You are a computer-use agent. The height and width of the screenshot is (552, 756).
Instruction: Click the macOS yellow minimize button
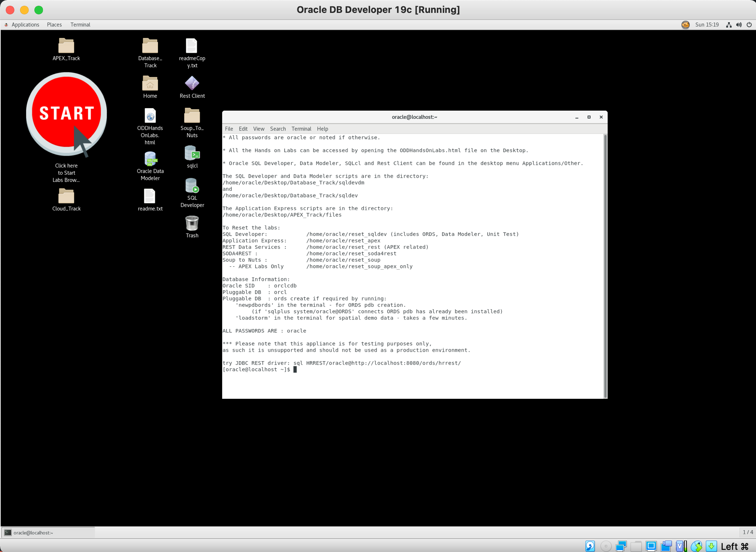coord(24,10)
